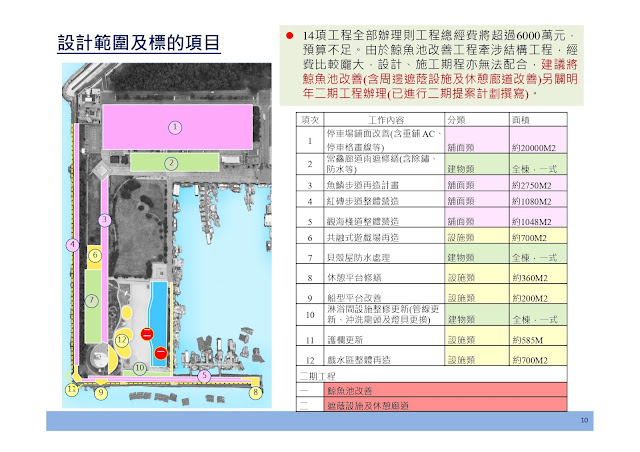
Task: Click the red no-entry sign nearest marker 12
Action: [x=147, y=334]
